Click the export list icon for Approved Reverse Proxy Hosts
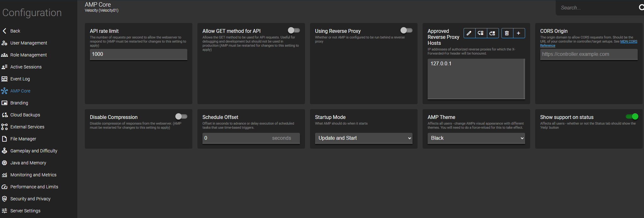Viewport: 644px width, 218px height. (x=492, y=33)
